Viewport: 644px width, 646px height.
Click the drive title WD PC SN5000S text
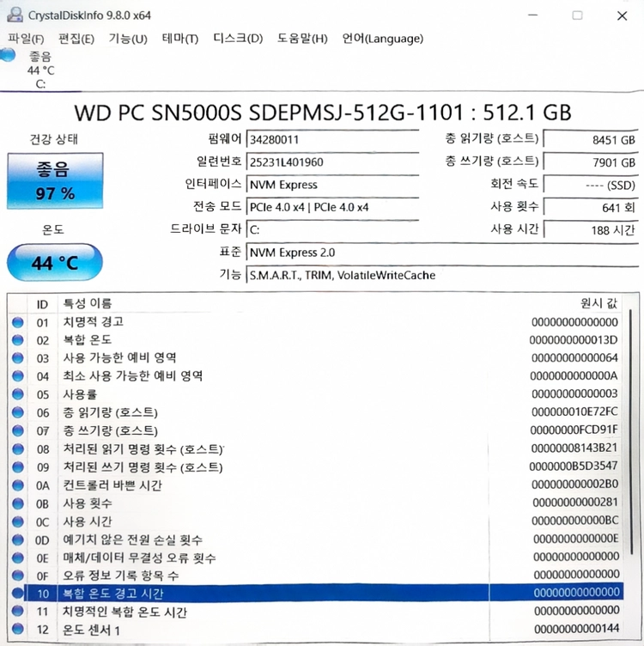322,113
